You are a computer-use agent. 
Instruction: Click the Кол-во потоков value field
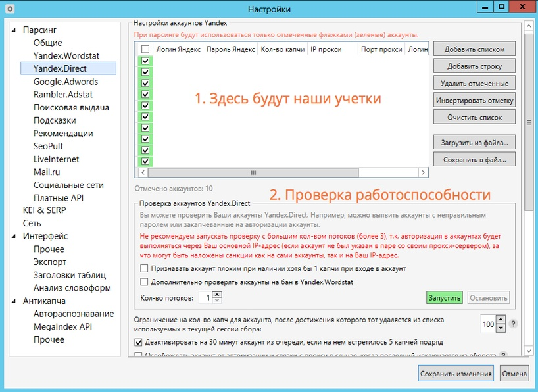(x=205, y=297)
